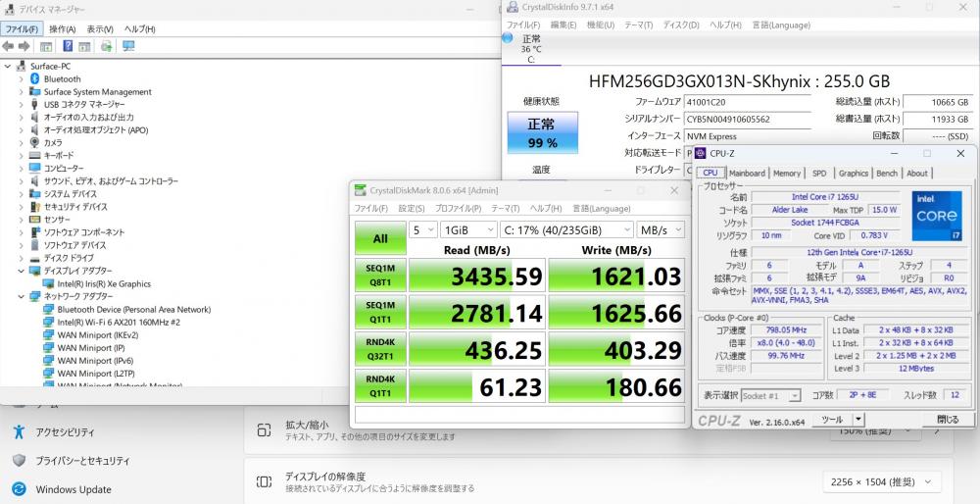
Task: Toggle the console tree icon in Device Manager
Action: point(46,46)
